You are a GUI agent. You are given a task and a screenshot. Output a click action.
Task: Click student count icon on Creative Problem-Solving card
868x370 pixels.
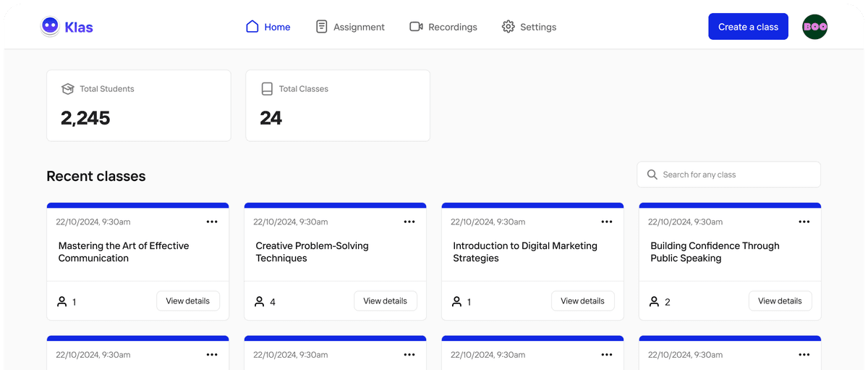(259, 301)
